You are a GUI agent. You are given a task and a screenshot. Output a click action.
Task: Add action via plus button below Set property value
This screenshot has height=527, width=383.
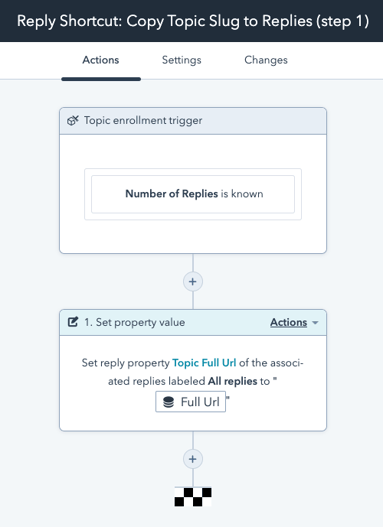(193, 459)
